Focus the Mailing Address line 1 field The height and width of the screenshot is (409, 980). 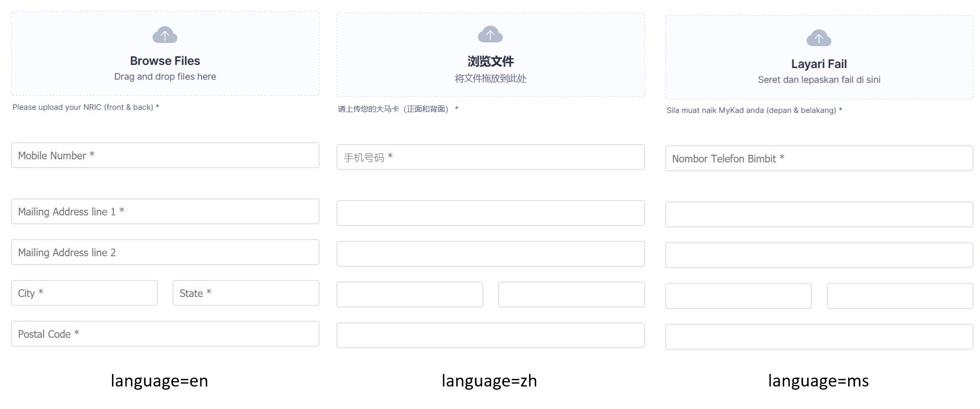click(x=165, y=211)
